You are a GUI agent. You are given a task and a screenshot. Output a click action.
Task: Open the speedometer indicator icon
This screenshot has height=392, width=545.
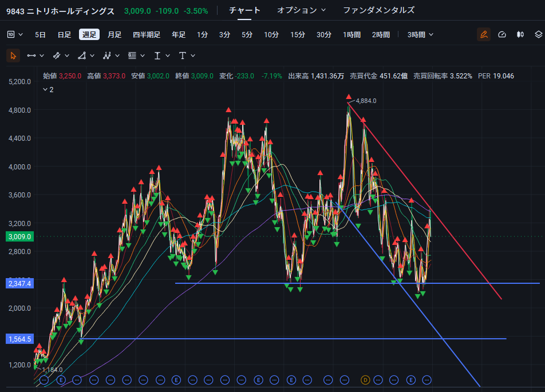[x=502, y=34]
